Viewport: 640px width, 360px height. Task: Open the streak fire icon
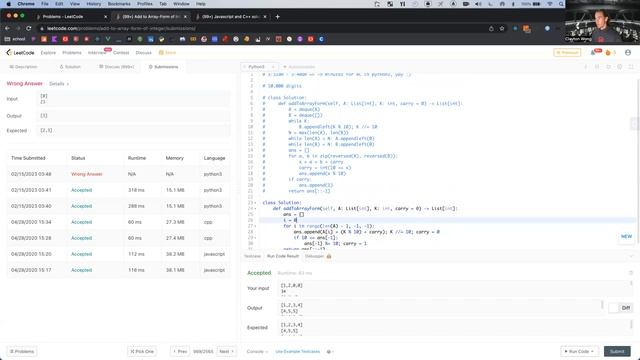[x=608, y=53]
